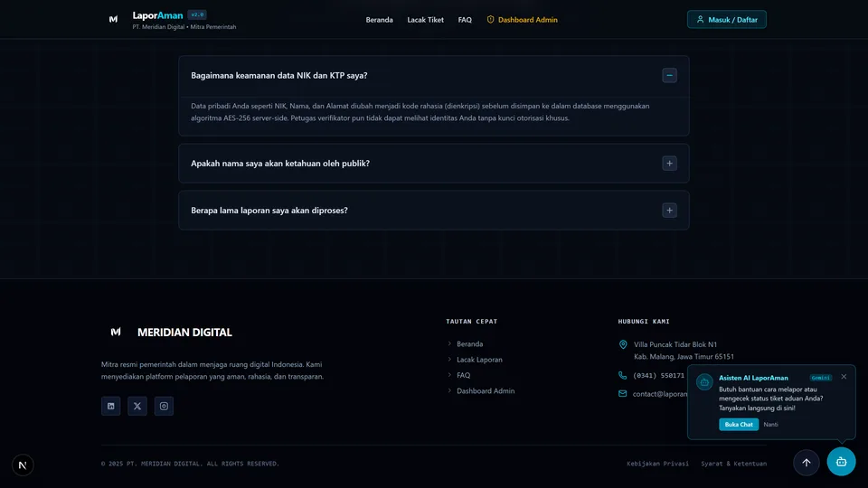The image size is (868, 488).
Task: Click the Masuk / Daftar button
Action: point(727,19)
